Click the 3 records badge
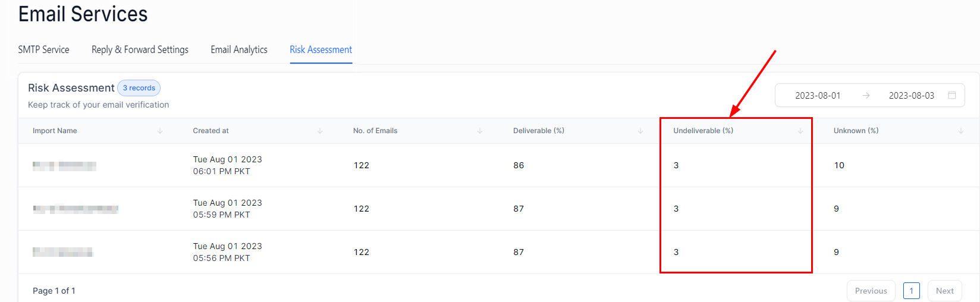Image resolution: width=980 pixels, height=302 pixels. (x=139, y=88)
